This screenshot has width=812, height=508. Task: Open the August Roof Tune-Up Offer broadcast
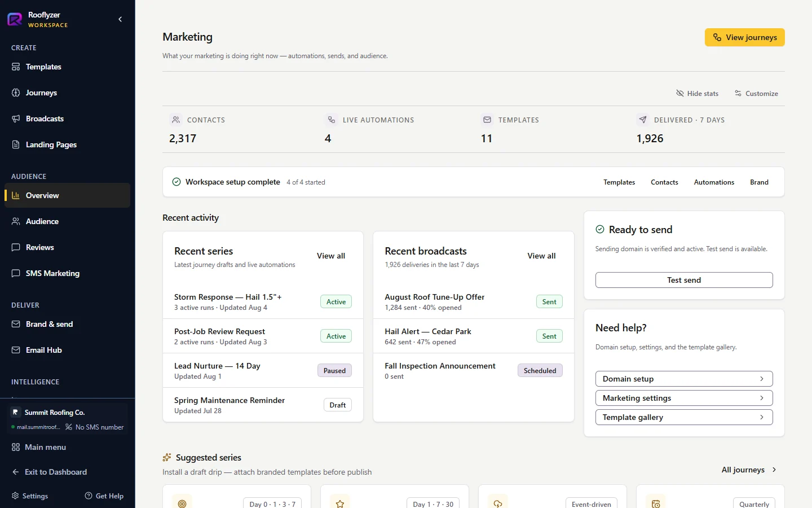(x=474, y=302)
